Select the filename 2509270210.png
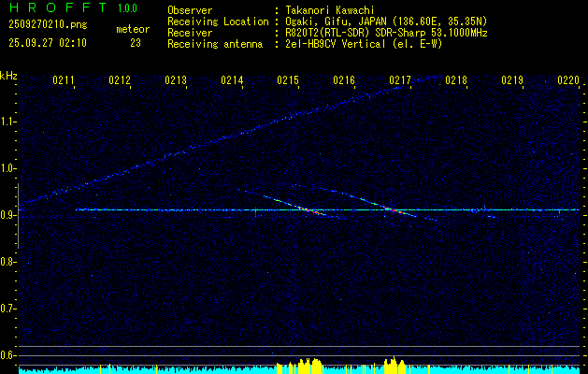The height and width of the screenshot is (374, 588). click(x=48, y=24)
